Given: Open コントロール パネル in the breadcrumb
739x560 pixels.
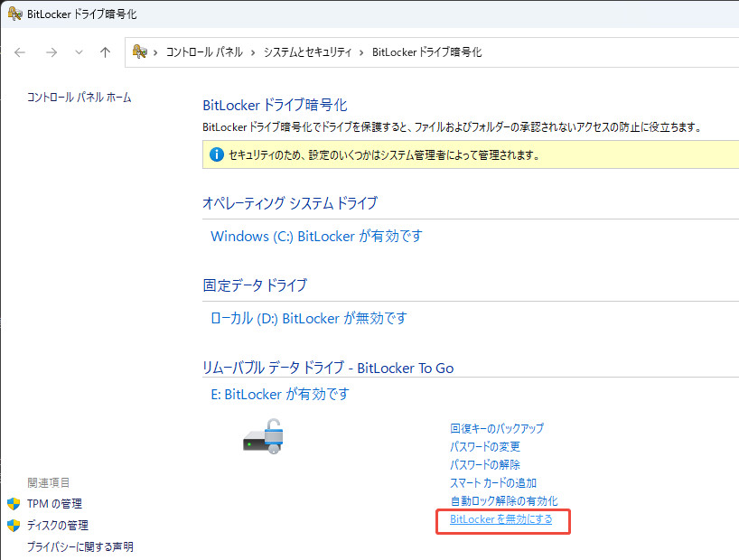Looking at the screenshot, I should (204, 51).
